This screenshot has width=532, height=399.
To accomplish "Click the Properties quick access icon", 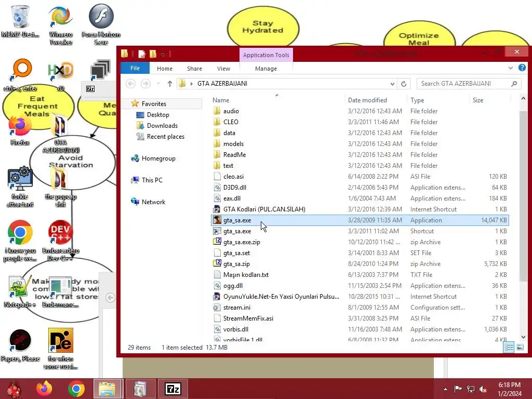I will (x=142, y=54).
